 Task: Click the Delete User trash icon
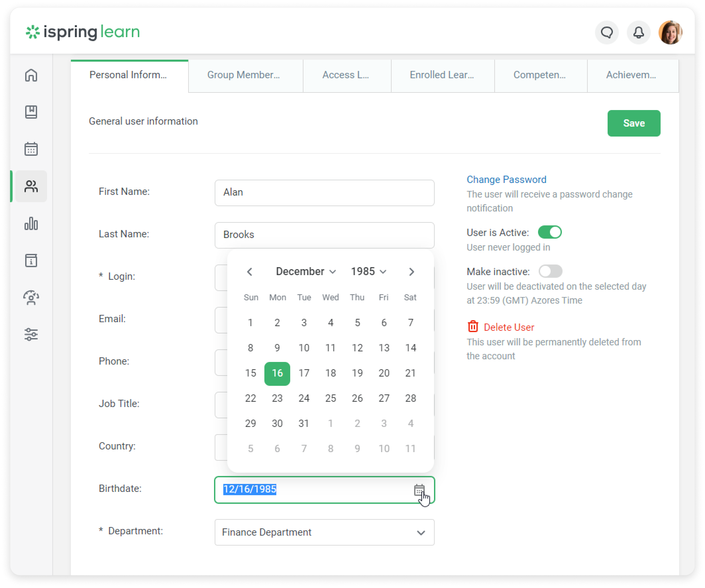tap(473, 326)
